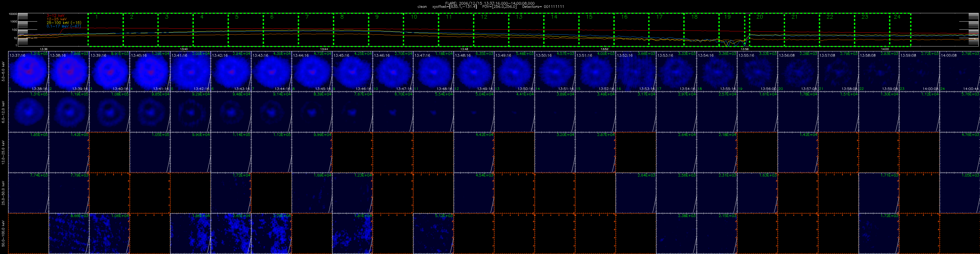
Task: Select the 50.0-100.0 keV image with peak 2.65E+04
Action: [x=231, y=233]
